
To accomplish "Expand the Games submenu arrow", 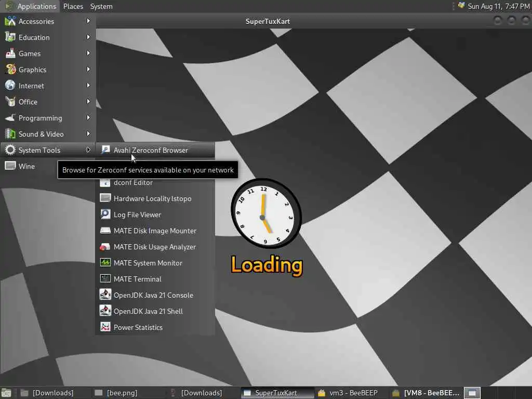I will (x=88, y=54).
